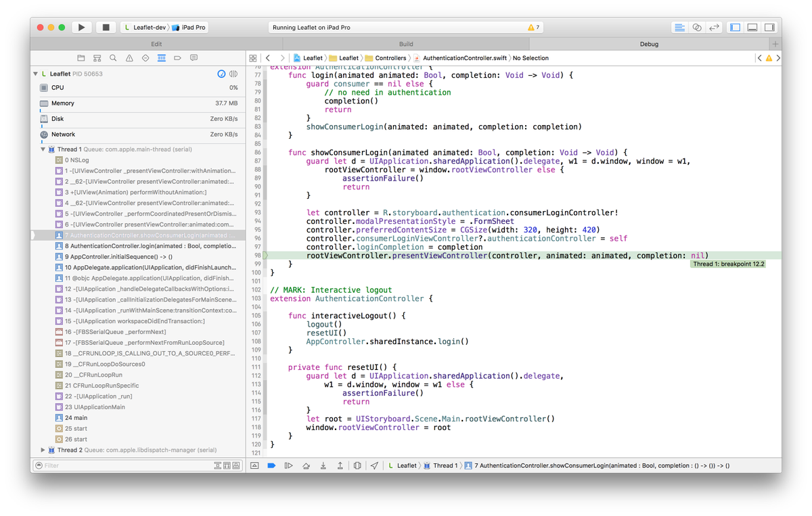The height and width of the screenshot is (516, 812).
Task: Hide the debug area toggle icon
Action: 254,465
